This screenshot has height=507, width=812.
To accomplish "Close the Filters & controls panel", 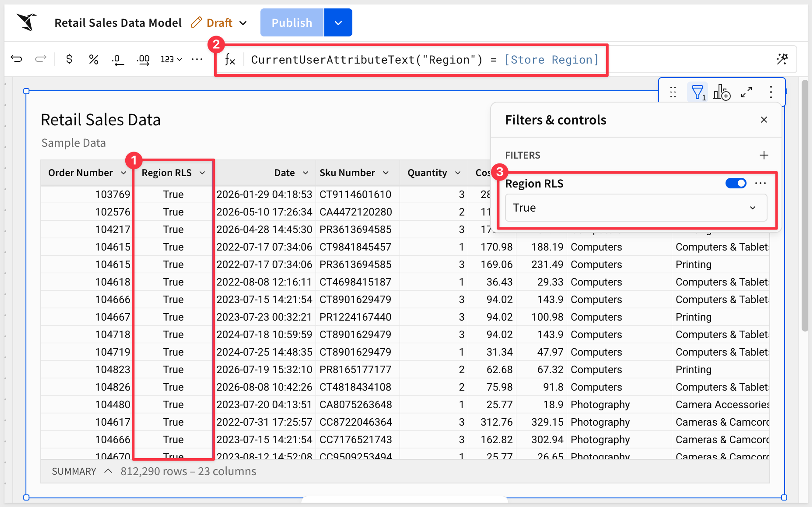I will pyautogui.click(x=764, y=120).
